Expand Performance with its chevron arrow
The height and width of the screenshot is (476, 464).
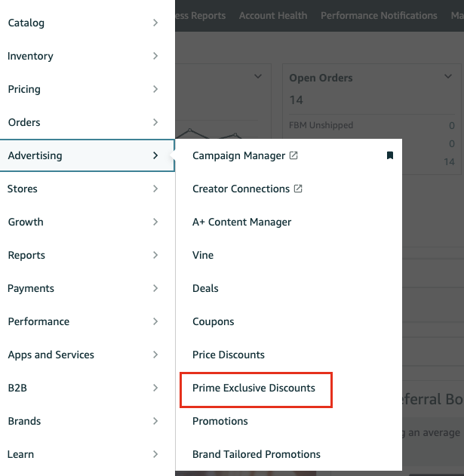(x=155, y=321)
